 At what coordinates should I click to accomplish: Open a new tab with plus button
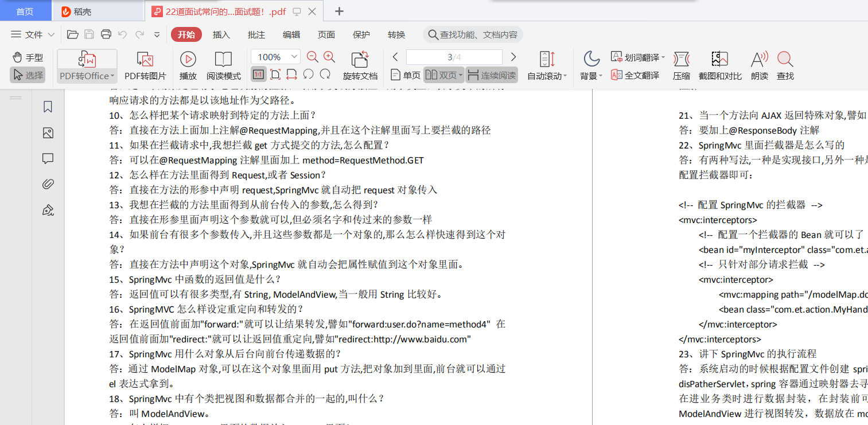click(x=339, y=11)
